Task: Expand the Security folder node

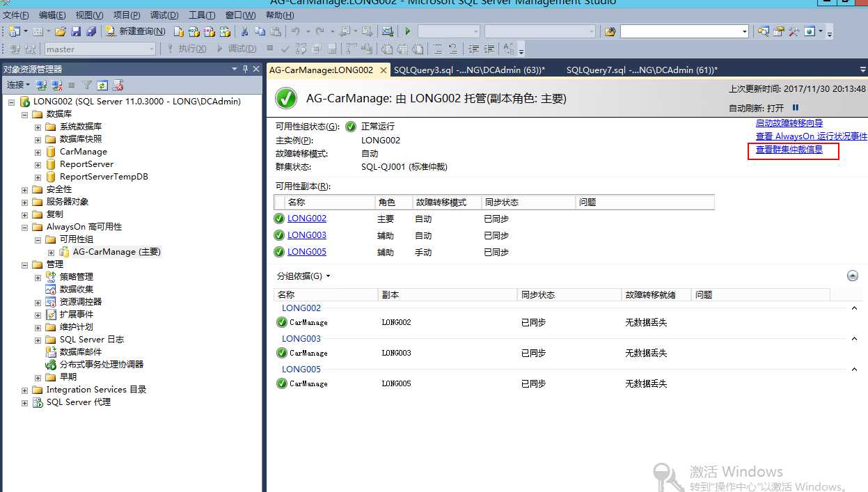Action: coord(25,189)
